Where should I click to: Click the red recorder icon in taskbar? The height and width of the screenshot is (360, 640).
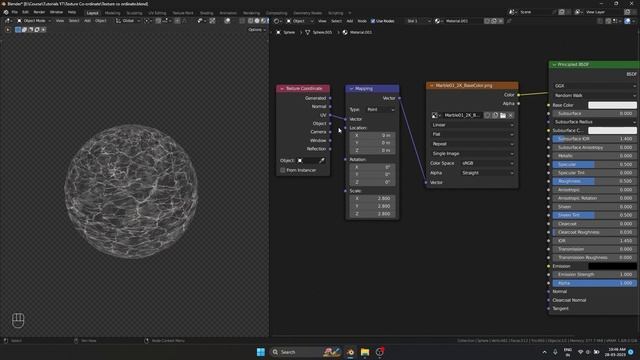[x=380, y=352]
